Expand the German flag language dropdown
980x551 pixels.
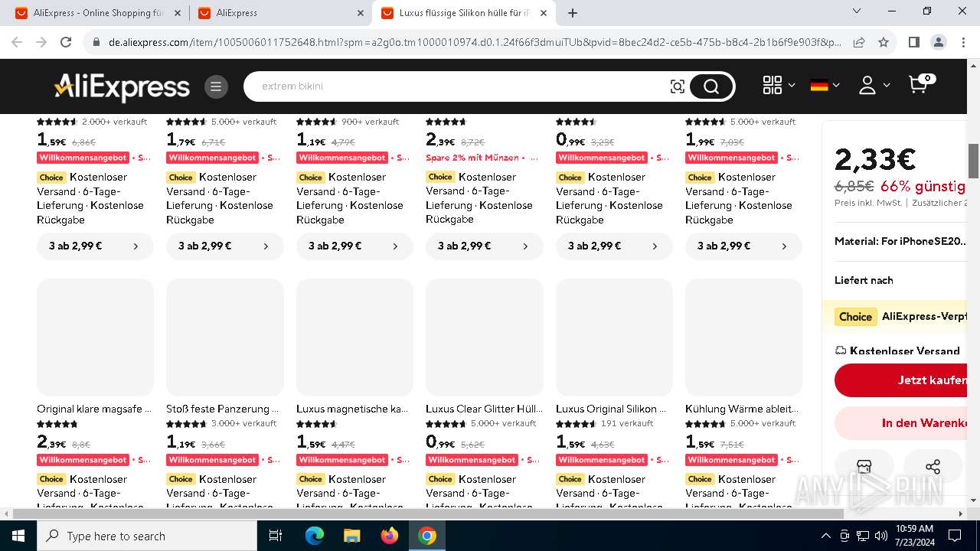tap(825, 86)
